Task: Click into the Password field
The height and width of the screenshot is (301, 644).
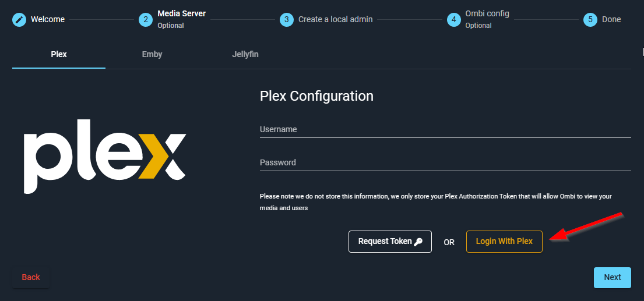Action: click(x=445, y=163)
